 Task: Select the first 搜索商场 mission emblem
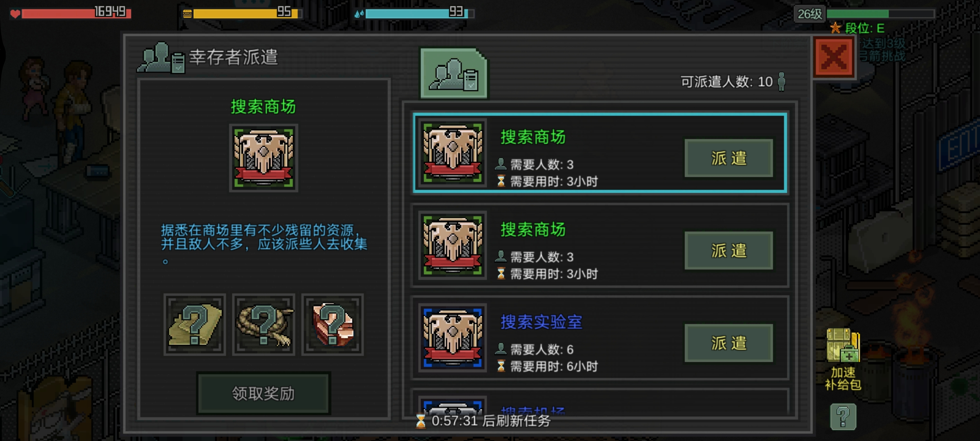453,153
